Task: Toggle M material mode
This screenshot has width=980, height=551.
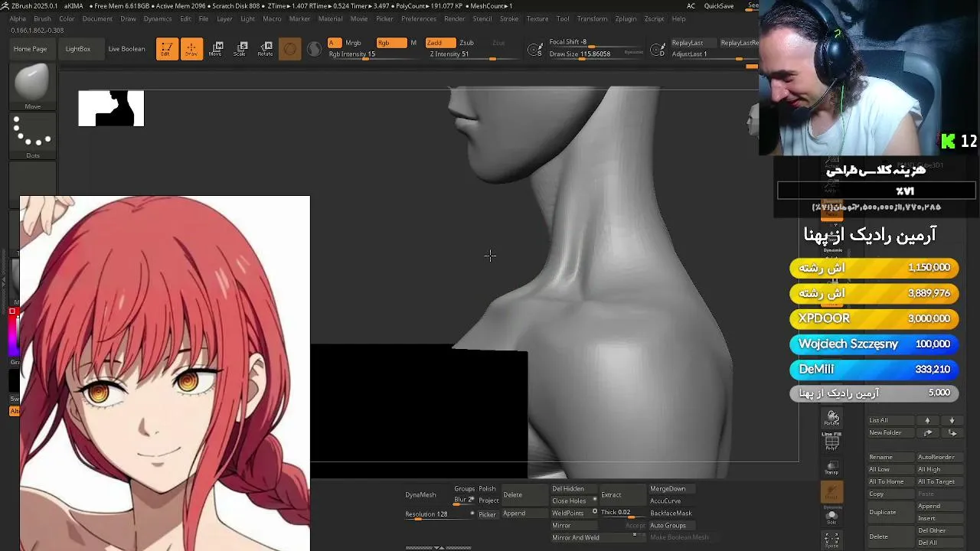Action: [413, 43]
